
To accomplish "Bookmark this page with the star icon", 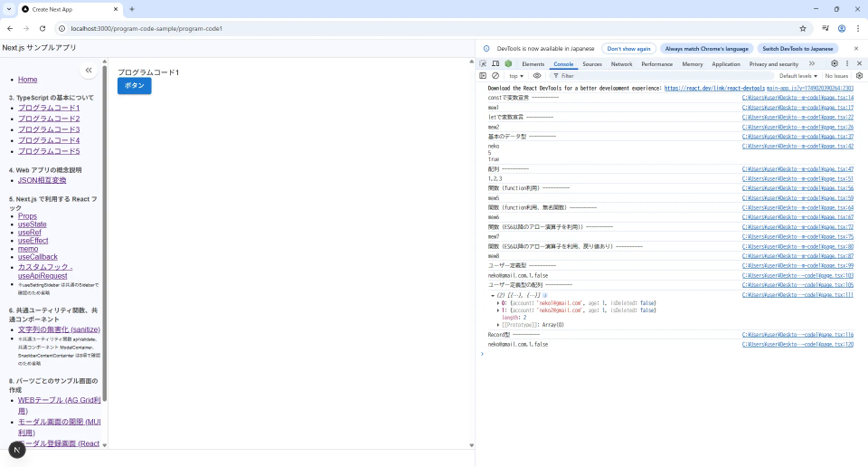I will 803,28.
